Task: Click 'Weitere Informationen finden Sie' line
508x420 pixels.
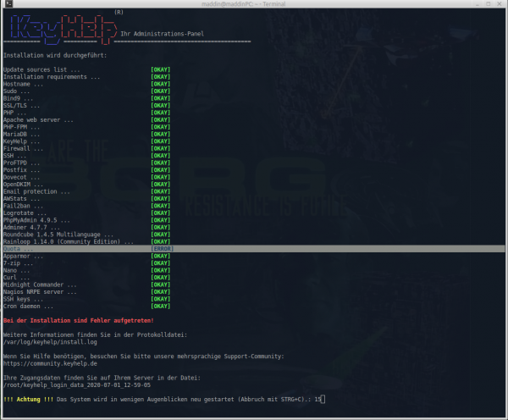Action: pyautogui.click(x=95, y=334)
